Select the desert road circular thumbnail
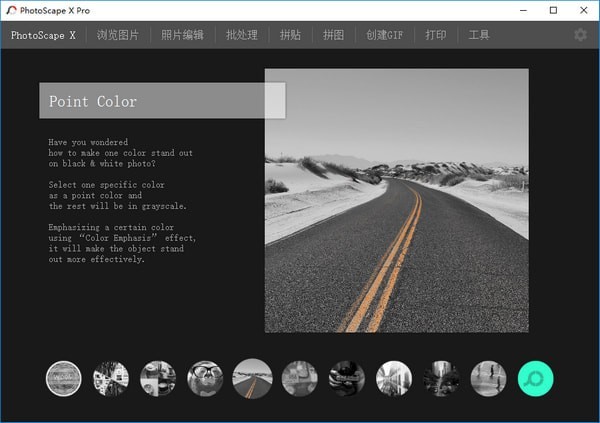 (252, 378)
